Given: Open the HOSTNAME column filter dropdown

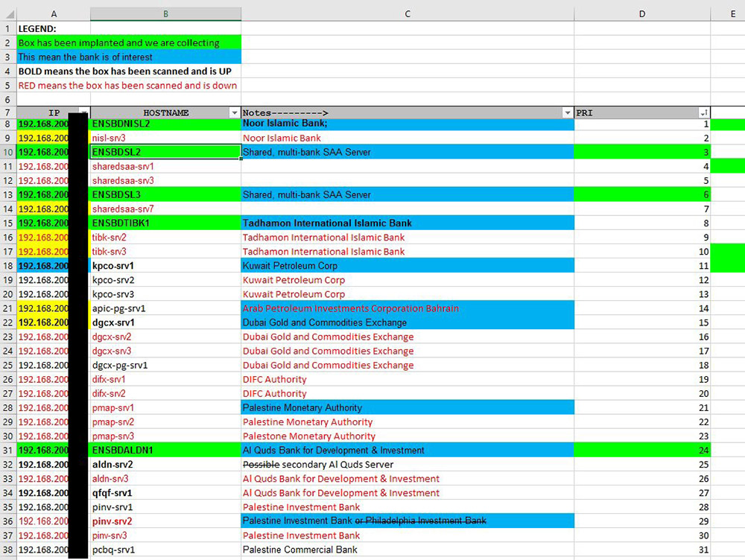Looking at the screenshot, I should click(x=235, y=112).
